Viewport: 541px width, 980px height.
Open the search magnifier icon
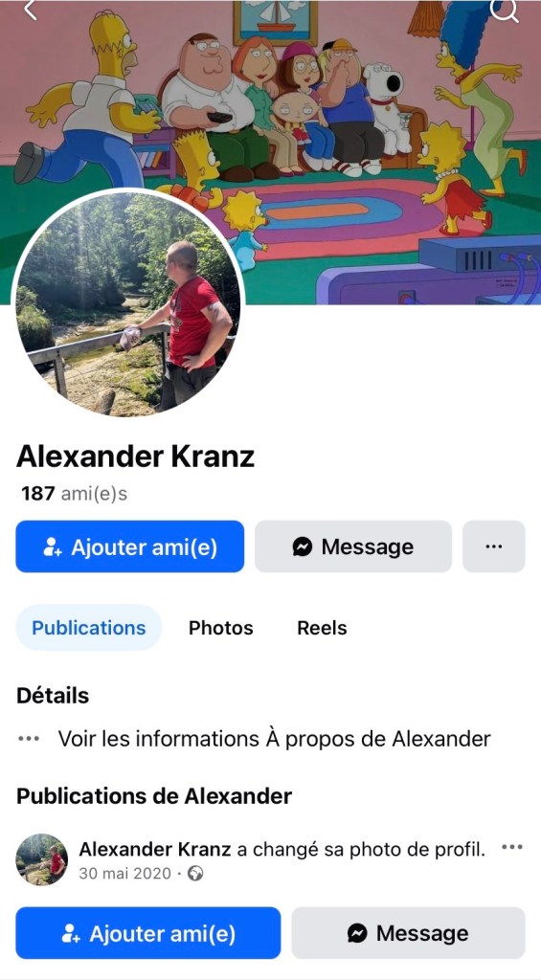click(506, 9)
